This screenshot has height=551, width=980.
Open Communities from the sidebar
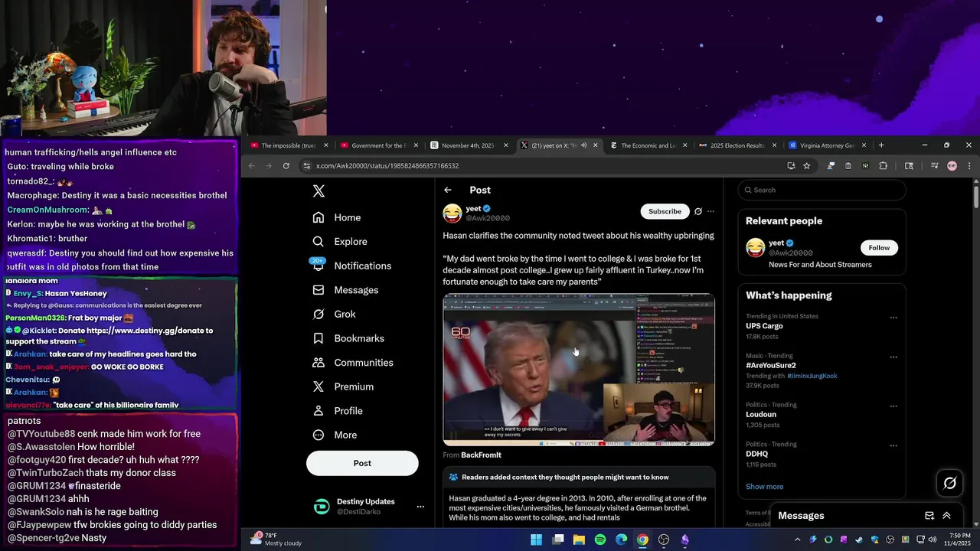[x=353, y=362]
